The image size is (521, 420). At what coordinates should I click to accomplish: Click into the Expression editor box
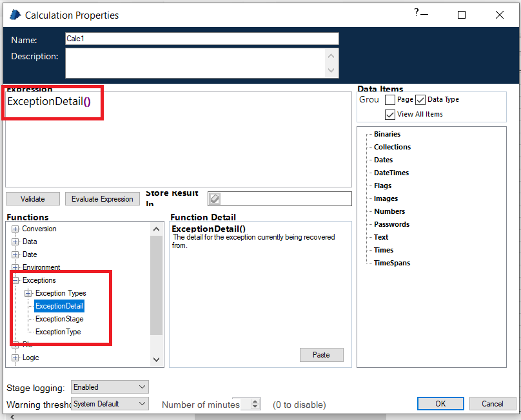click(179, 139)
